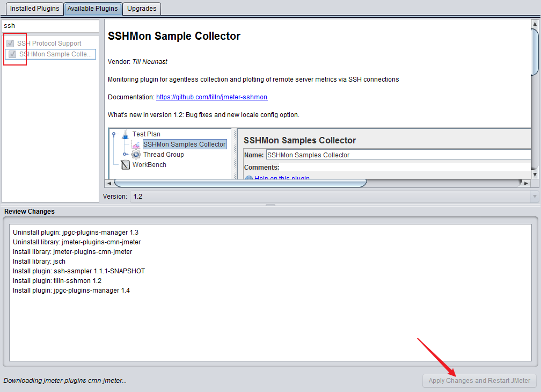The height and width of the screenshot is (392, 541).
Task: Click the horizontal scrollbar thumb in description
Action: click(x=240, y=183)
